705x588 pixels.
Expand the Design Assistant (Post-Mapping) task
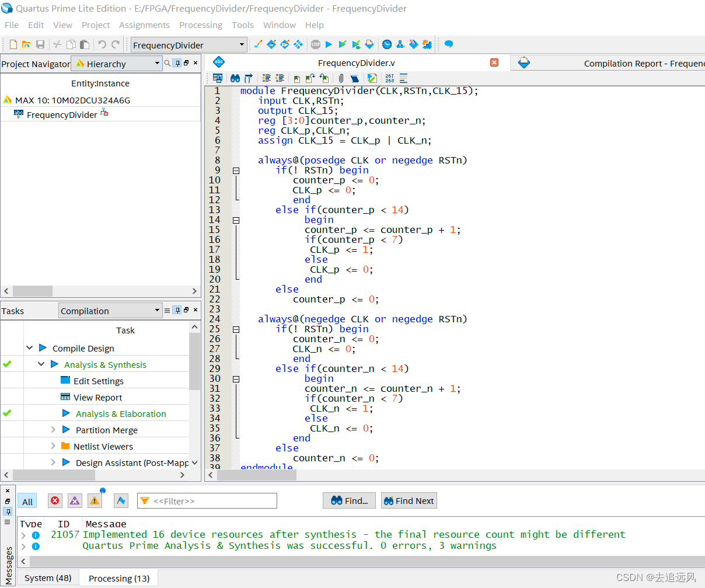[53, 462]
